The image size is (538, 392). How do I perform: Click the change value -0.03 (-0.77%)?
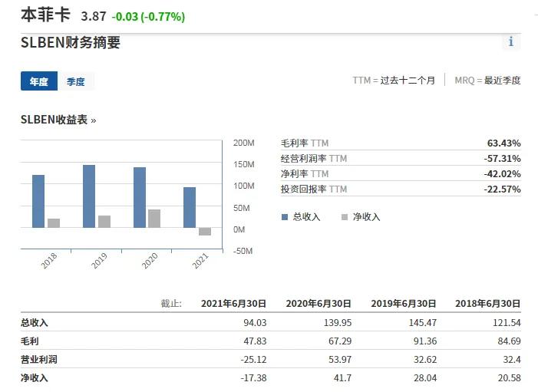(x=148, y=16)
